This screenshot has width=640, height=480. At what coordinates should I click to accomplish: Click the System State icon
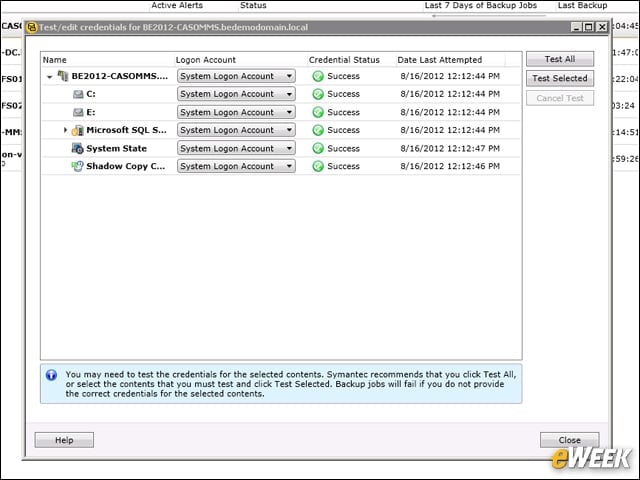pyautogui.click(x=77, y=148)
